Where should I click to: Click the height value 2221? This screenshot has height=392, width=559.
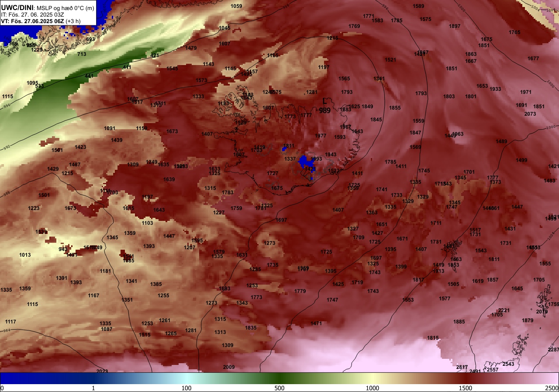[504, 310]
